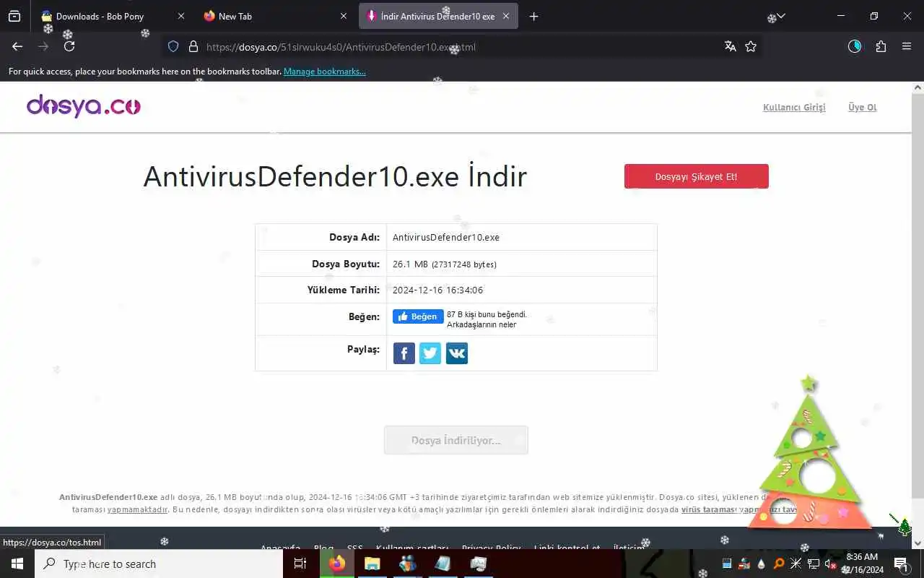924x578 pixels.
Task: Open the Firefox hamburger application menu
Action: 907,46
